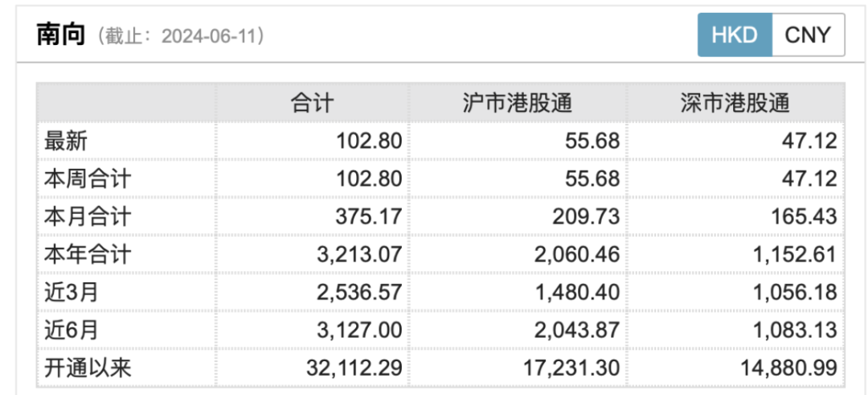
Task: Click the 近3月 row label
Action: (x=71, y=292)
